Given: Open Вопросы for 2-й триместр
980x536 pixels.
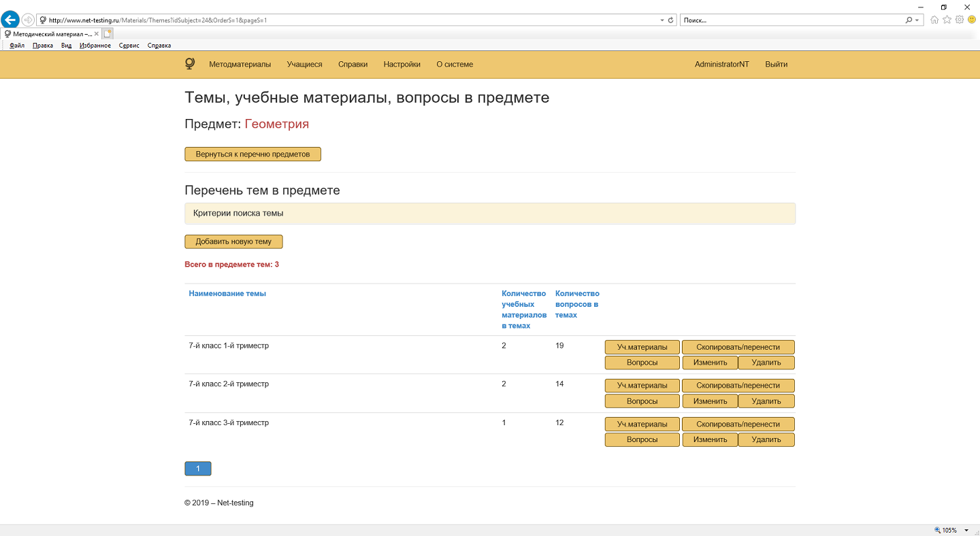Looking at the screenshot, I should pyautogui.click(x=642, y=401).
